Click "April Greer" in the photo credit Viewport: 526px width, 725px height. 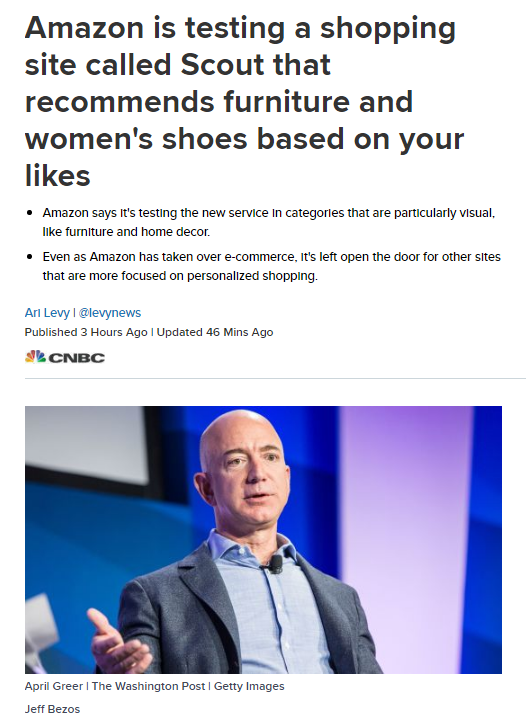point(54,686)
